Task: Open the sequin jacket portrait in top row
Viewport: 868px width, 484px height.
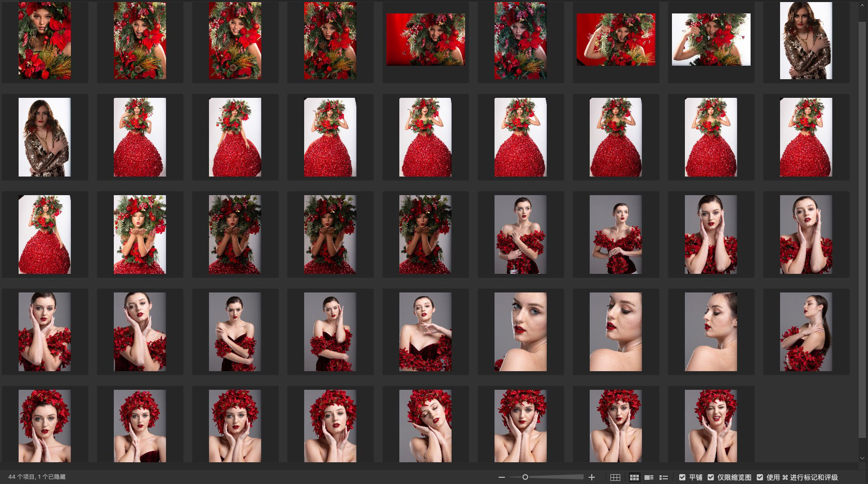Action: (x=806, y=40)
